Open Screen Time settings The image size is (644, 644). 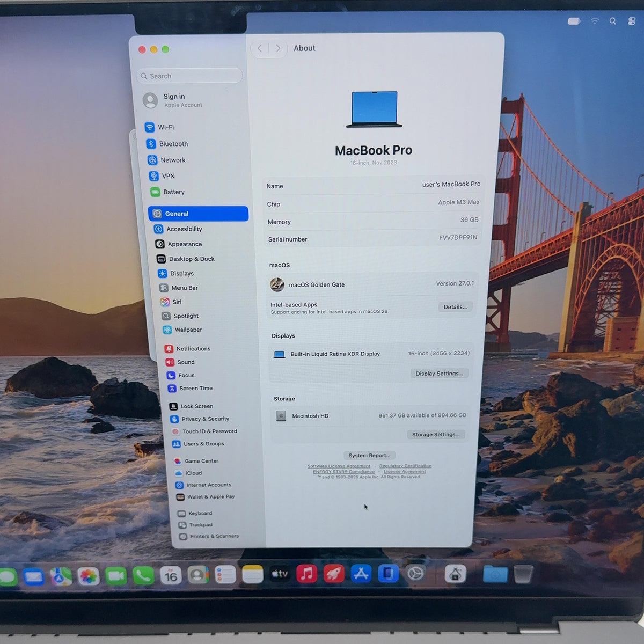[191, 389]
